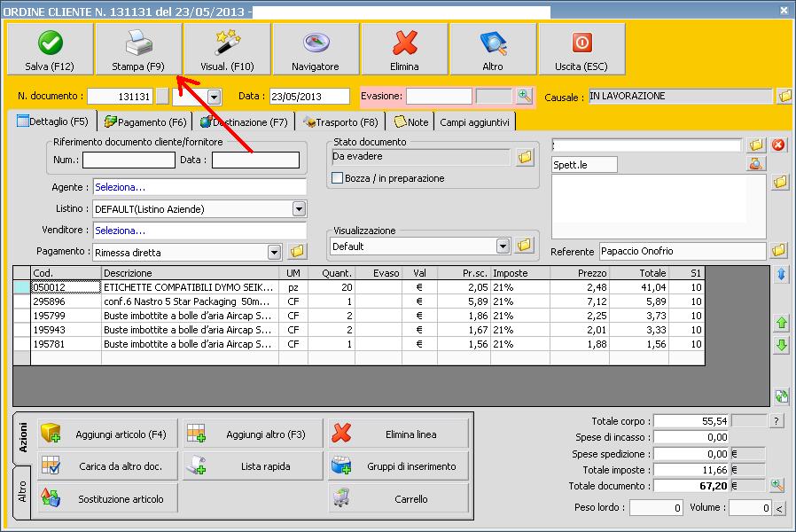Viewport: 796px width, 532px height.
Task: Open Gruppi di inserimento button
Action: (398, 466)
